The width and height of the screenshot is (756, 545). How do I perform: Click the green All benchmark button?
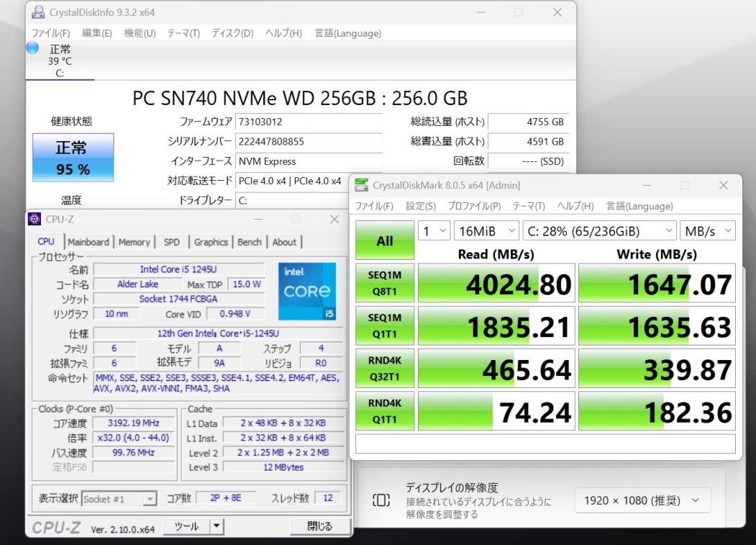point(385,240)
